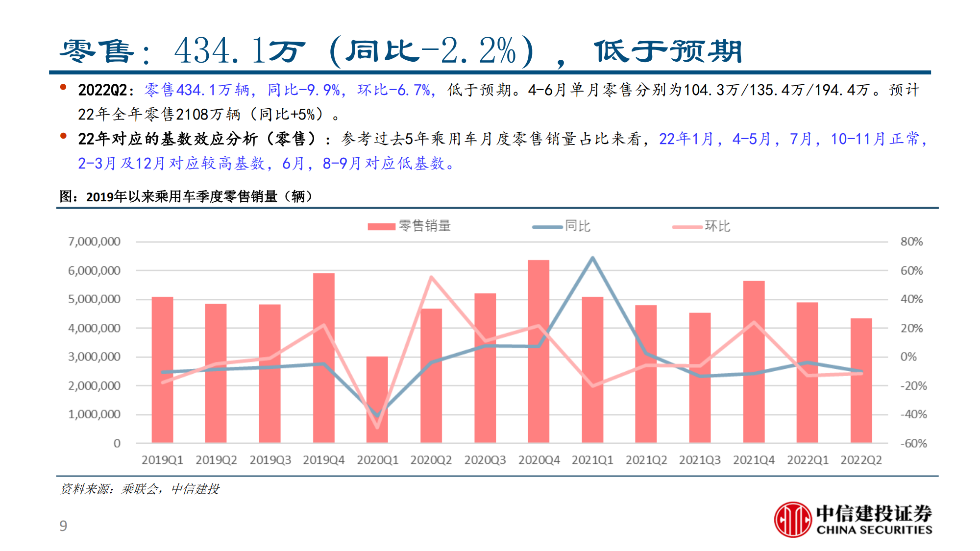Click the chart caption 图：2019年以来乘用车季度零售销量
Viewport: 980px width, 551px height.
pos(186,196)
